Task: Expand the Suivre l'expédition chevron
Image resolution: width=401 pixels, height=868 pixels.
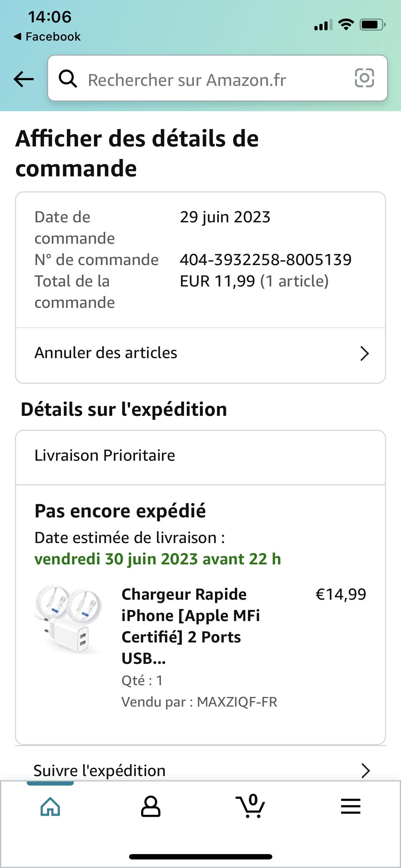Action: [x=365, y=771]
